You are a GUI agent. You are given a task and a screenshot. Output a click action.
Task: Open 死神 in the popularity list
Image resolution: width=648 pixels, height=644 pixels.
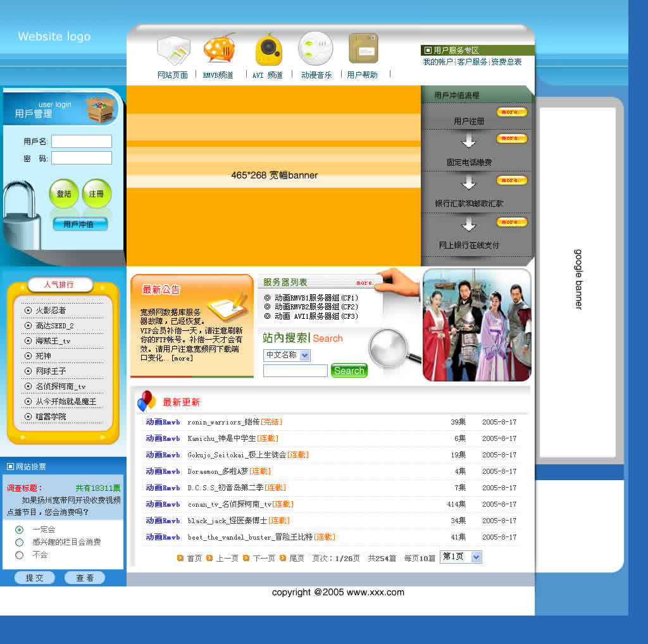43,356
